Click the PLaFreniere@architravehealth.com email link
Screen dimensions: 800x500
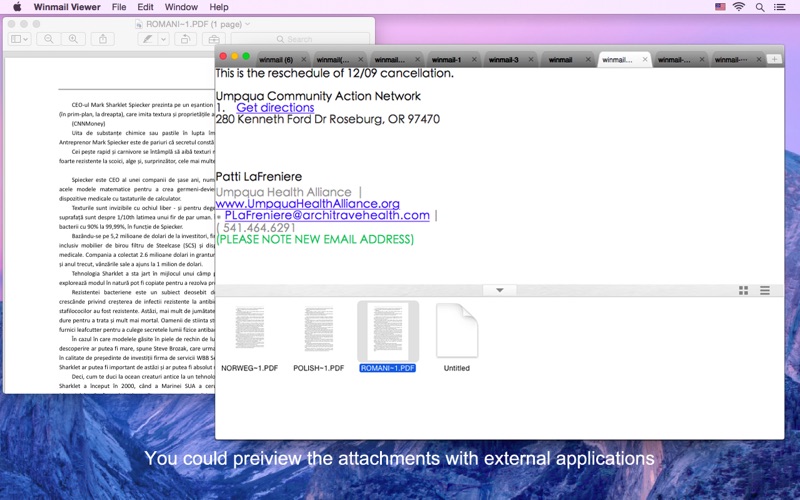point(327,215)
